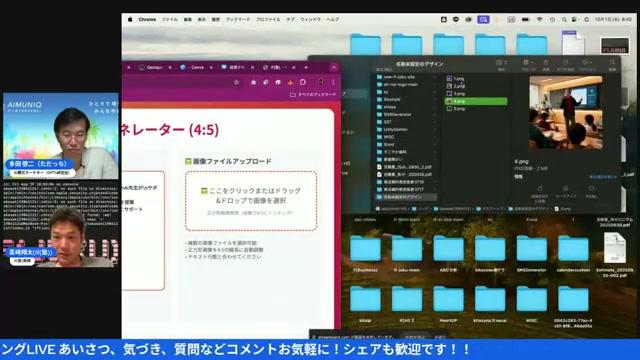The image size is (640, 360).
Task: Select 5.png in the Finder file list
Action: click(476, 109)
